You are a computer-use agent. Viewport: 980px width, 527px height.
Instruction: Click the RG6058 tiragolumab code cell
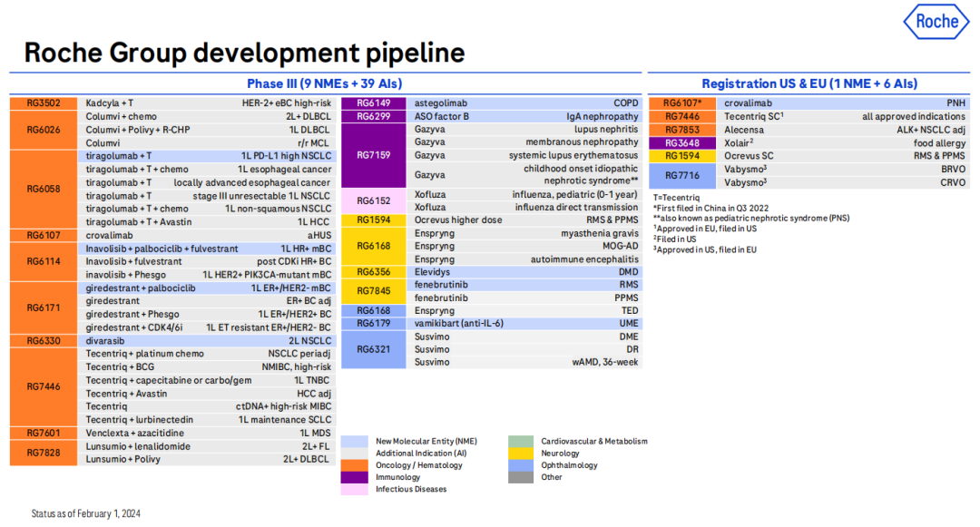[x=44, y=189]
